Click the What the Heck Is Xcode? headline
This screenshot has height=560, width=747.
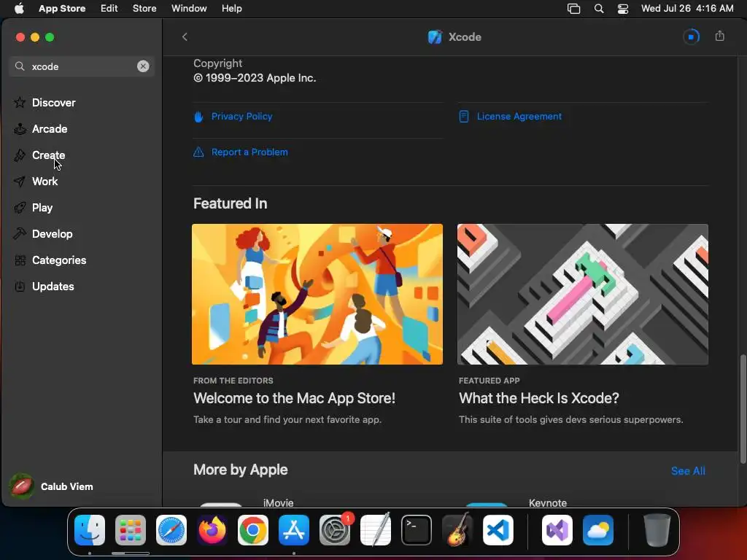point(538,398)
